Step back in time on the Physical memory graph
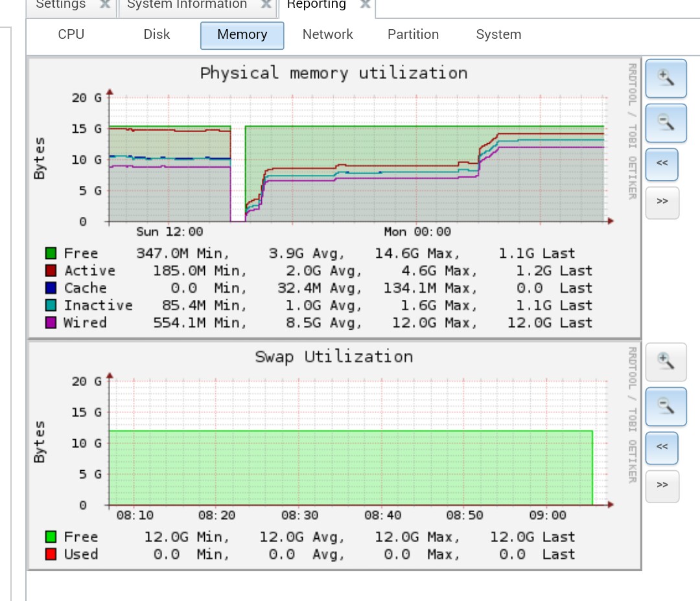The height and width of the screenshot is (601, 700). tap(662, 164)
